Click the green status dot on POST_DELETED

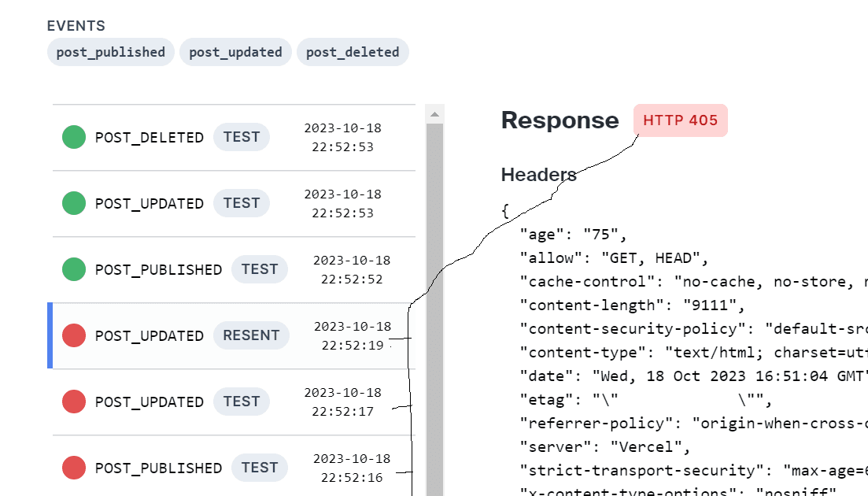73,136
